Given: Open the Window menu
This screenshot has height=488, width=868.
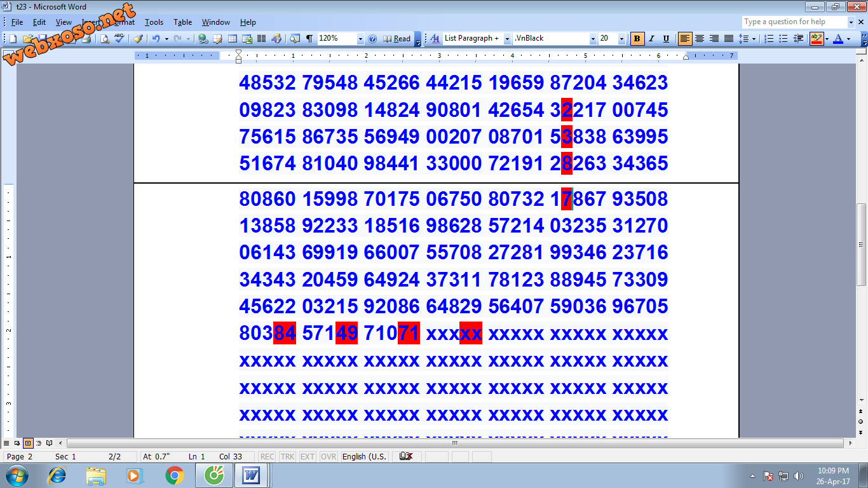Looking at the screenshot, I should point(216,22).
